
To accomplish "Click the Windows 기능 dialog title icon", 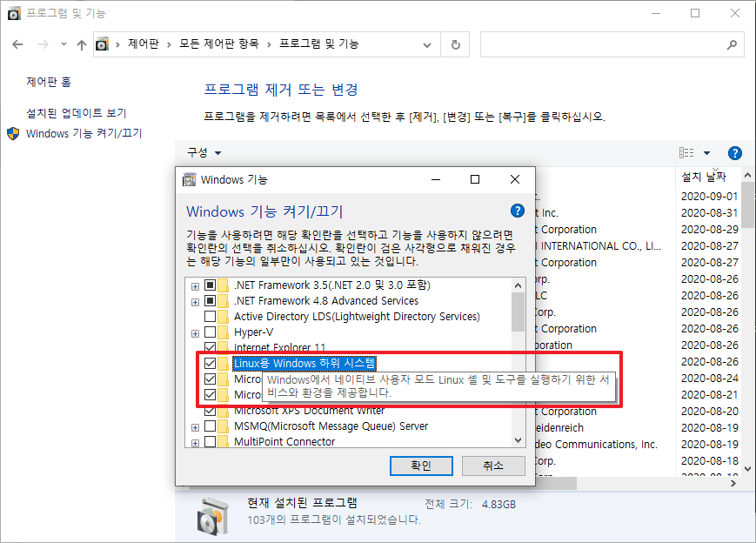I will pyautogui.click(x=189, y=179).
